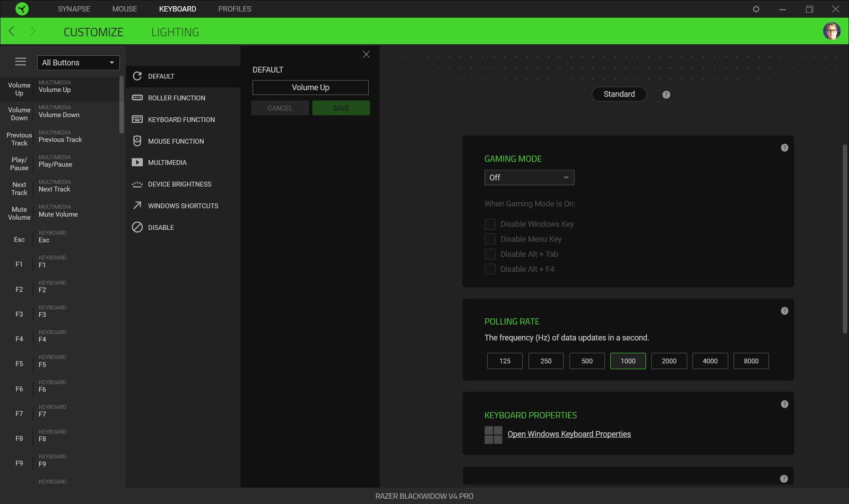Enable Disable Windows Key checkbox
This screenshot has height=504, width=849.
point(490,224)
